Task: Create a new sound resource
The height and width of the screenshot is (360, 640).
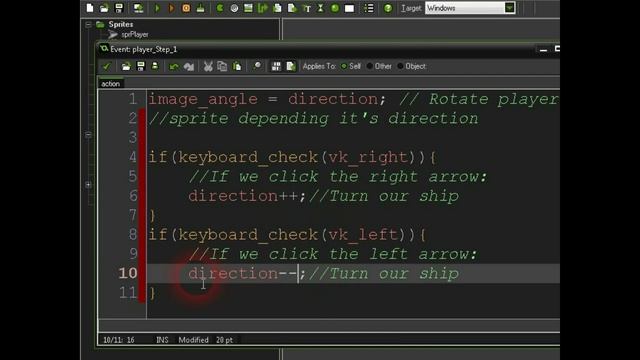Action: point(234,8)
